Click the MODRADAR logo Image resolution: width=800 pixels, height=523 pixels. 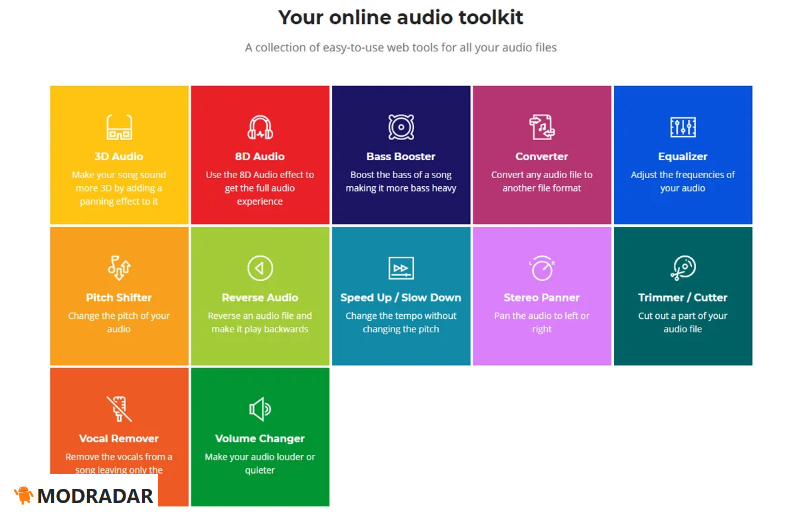(85, 496)
